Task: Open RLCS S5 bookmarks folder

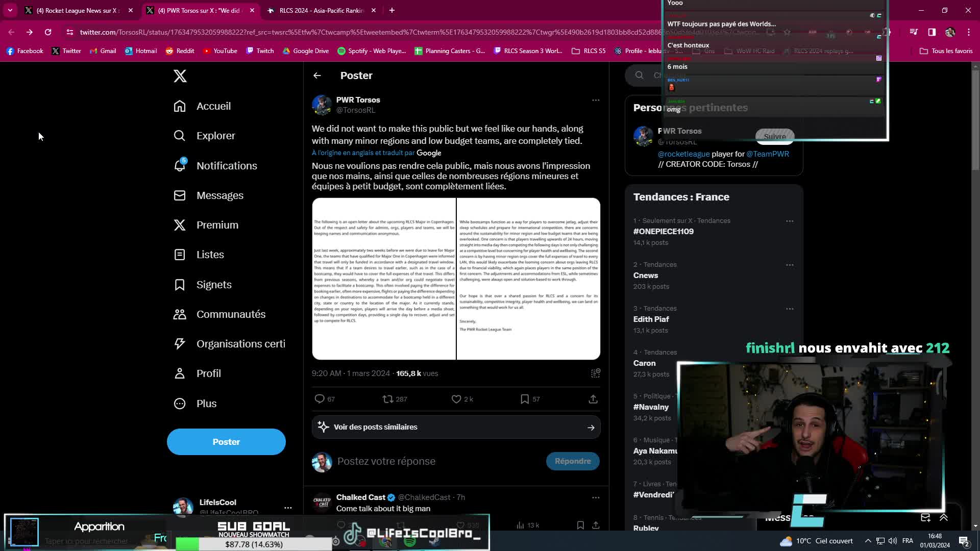Action: [589, 51]
